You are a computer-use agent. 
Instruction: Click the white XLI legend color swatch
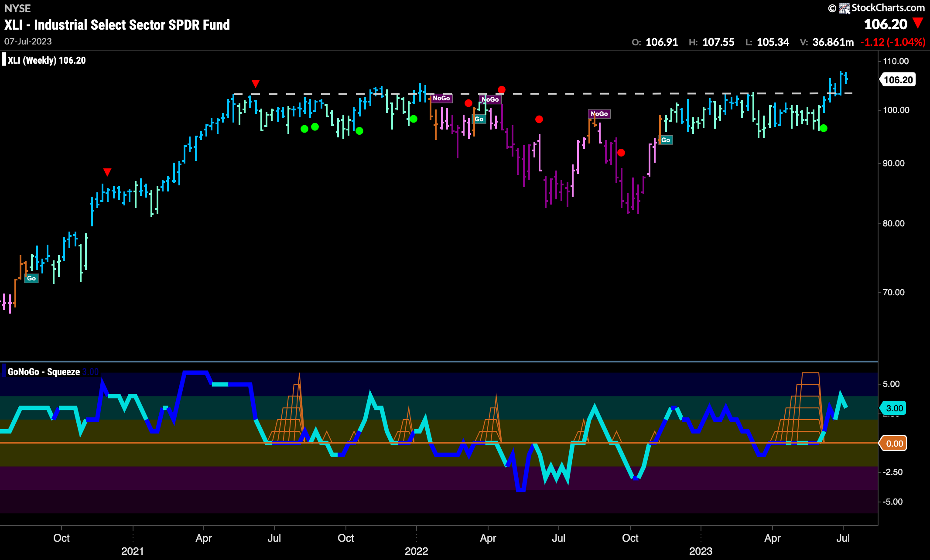coord(4,59)
